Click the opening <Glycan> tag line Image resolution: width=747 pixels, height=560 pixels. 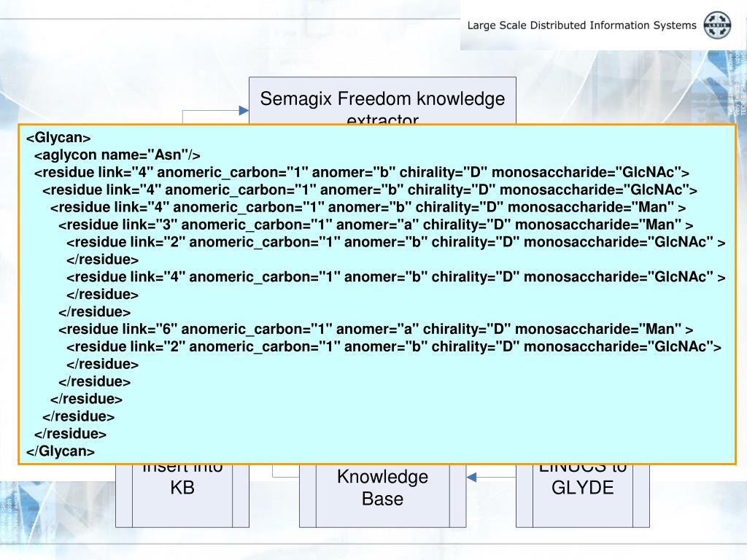[58, 138]
